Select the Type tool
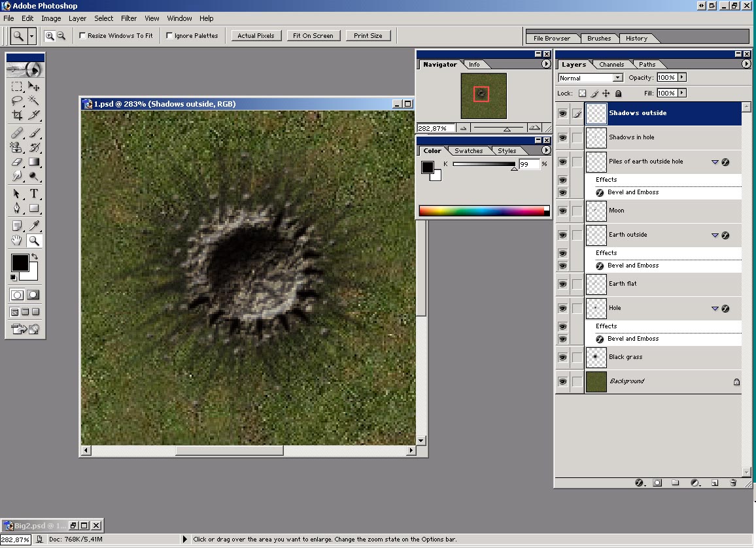The height and width of the screenshot is (548, 756). pyautogui.click(x=33, y=194)
